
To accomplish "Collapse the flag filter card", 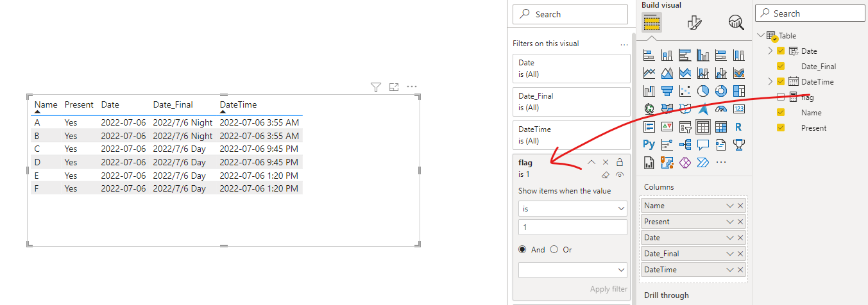I will pyautogui.click(x=591, y=163).
